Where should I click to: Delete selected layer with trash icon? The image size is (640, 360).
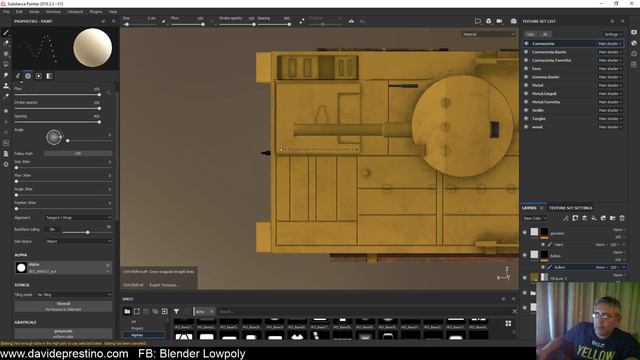click(622, 218)
